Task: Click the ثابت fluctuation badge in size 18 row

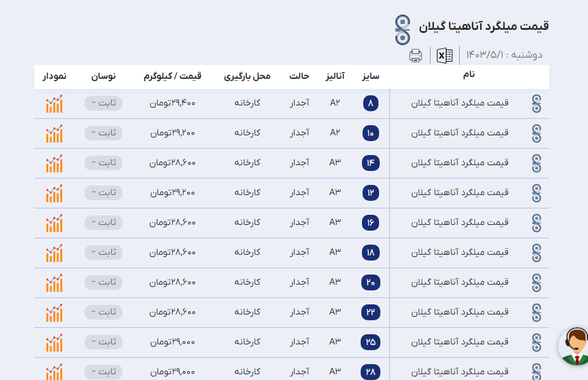Action: pyautogui.click(x=103, y=252)
